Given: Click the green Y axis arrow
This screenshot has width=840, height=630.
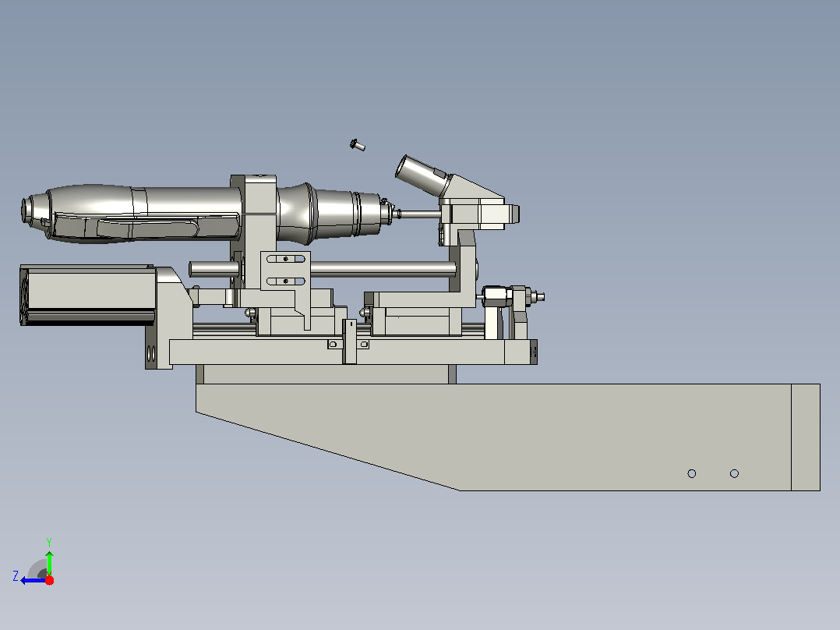Looking at the screenshot, I should (x=49, y=562).
